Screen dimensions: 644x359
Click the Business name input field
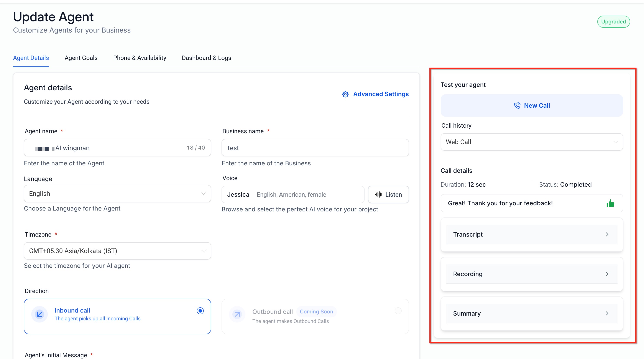coord(315,148)
